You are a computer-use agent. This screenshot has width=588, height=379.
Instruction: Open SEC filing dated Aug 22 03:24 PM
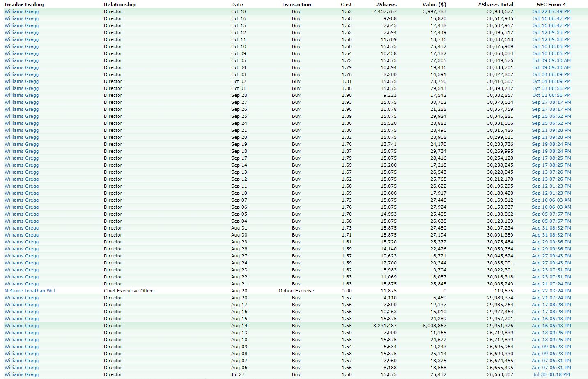551,291
